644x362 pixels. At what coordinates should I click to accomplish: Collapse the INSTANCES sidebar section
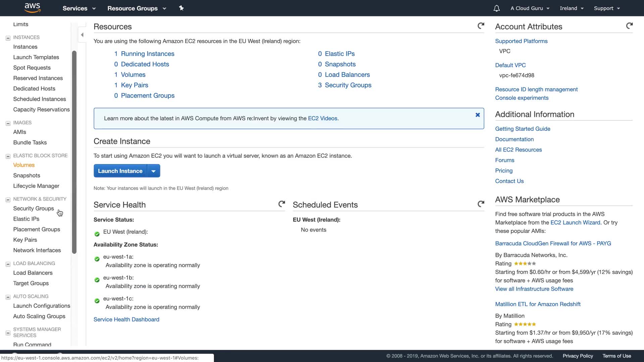[8, 38]
